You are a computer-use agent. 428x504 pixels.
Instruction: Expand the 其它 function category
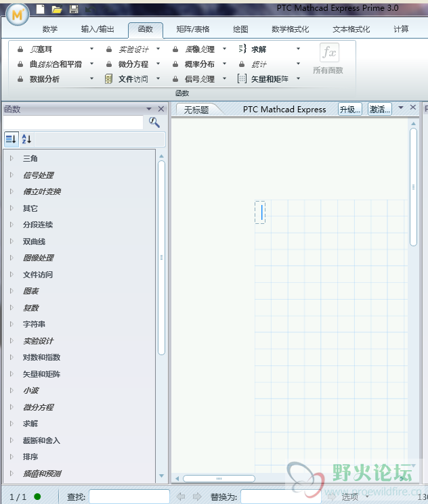click(12, 208)
